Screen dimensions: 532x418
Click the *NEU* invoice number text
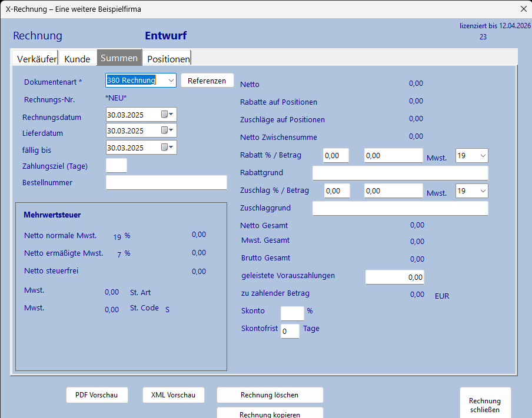[116, 98]
